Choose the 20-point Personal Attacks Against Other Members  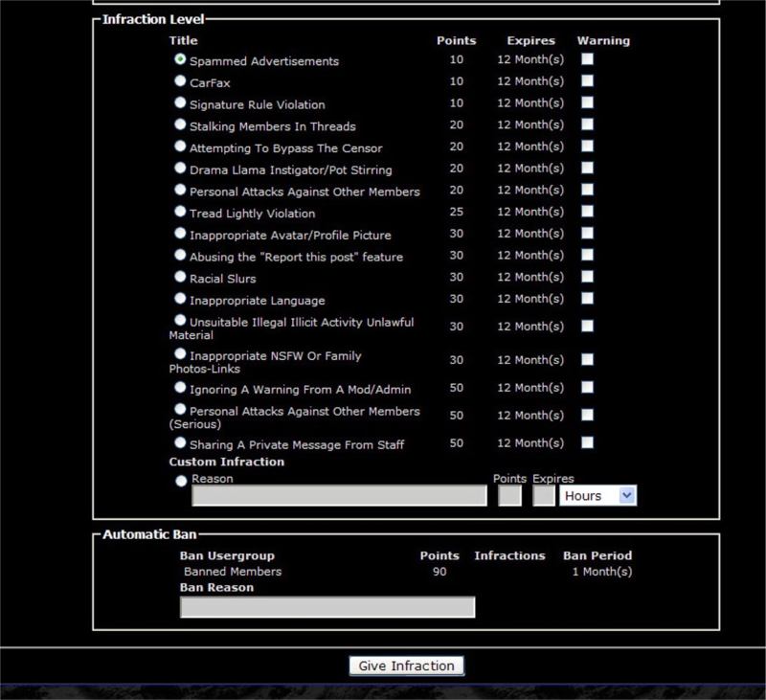180,190
